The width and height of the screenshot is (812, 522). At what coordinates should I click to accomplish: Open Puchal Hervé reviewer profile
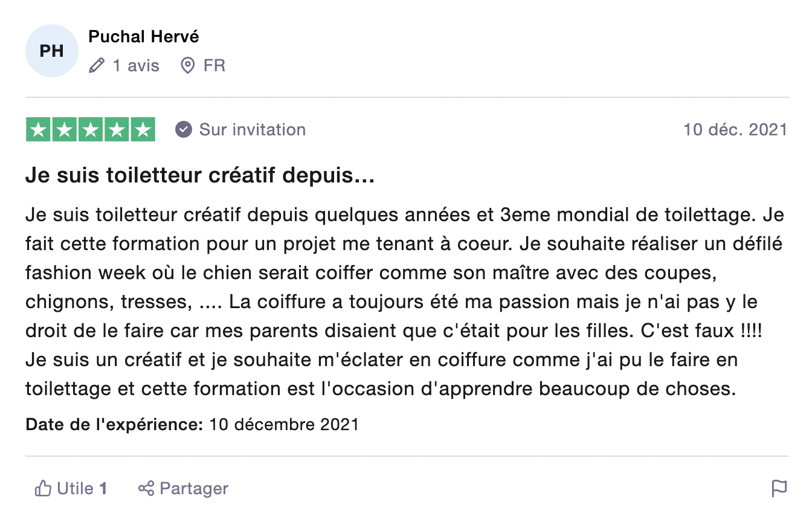pos(144,37)
